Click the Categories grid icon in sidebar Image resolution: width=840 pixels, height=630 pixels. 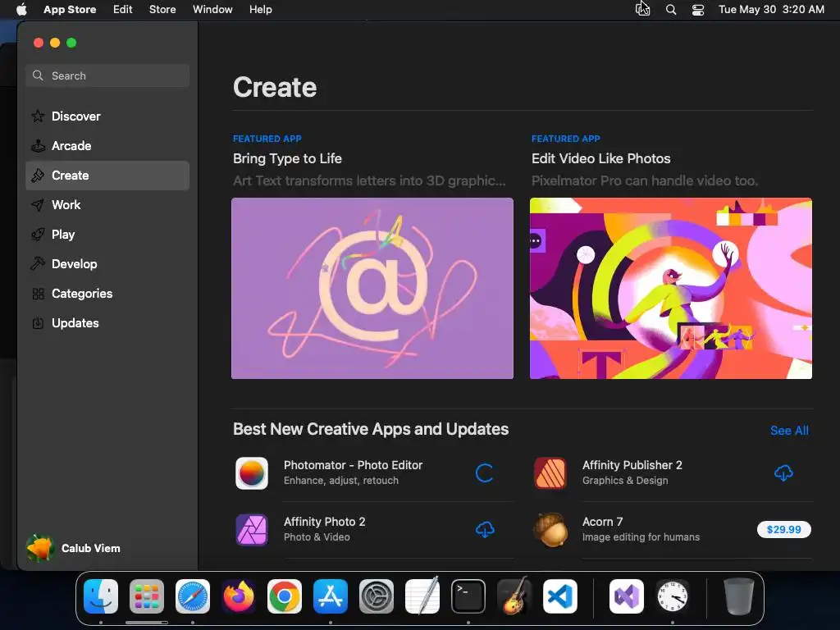point(38,294)
